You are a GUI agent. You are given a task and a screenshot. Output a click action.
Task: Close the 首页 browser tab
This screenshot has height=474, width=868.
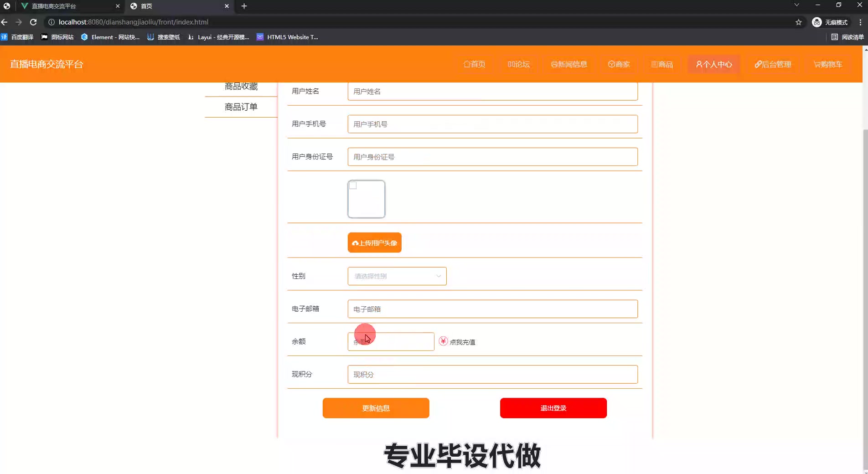tap(227, 6)
